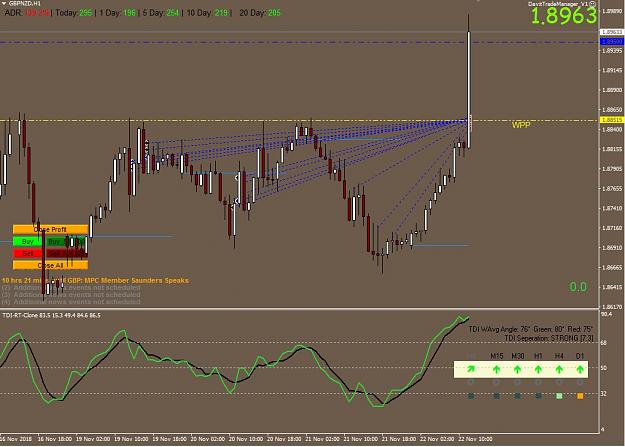The image size is (625, 447).
Task: Click the bright red Sell button
Action: (27, 253)
